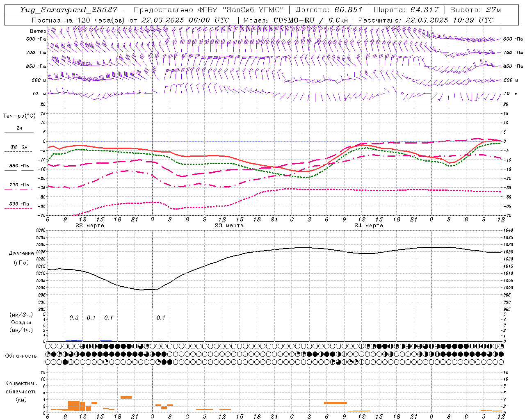Screen dimensions: 525x420
Task: Click the 850 гПа temperature legend line
Action: pyautogui.click(x=19, y=170)
